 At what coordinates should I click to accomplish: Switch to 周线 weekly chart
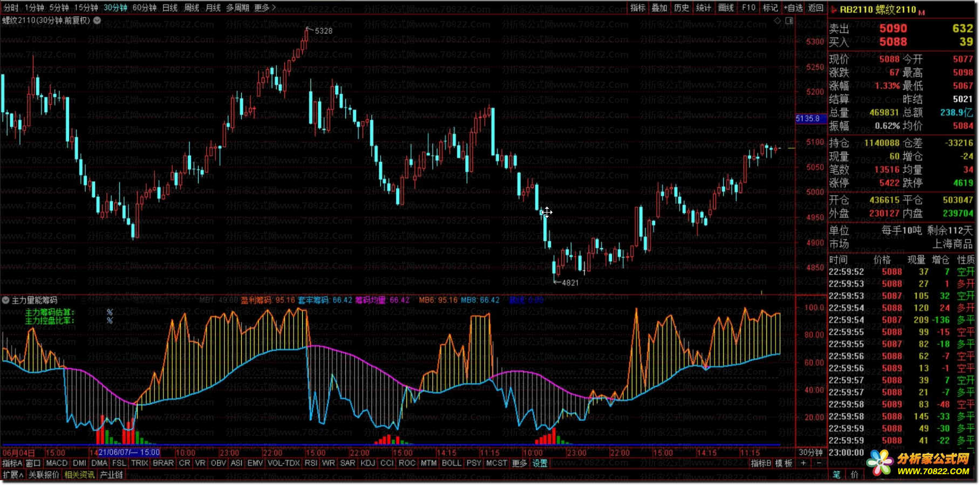click(x=192, y=8)
